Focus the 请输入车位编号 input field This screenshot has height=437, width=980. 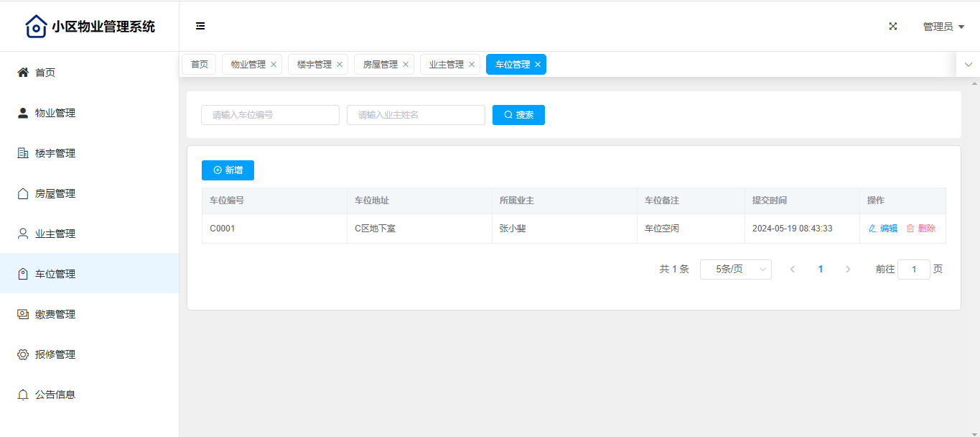(270, 115)
